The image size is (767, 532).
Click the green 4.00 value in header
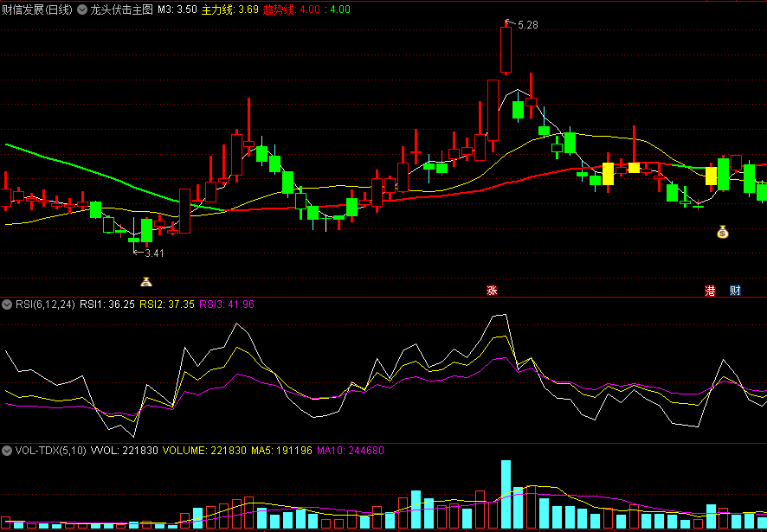[340, 10]
